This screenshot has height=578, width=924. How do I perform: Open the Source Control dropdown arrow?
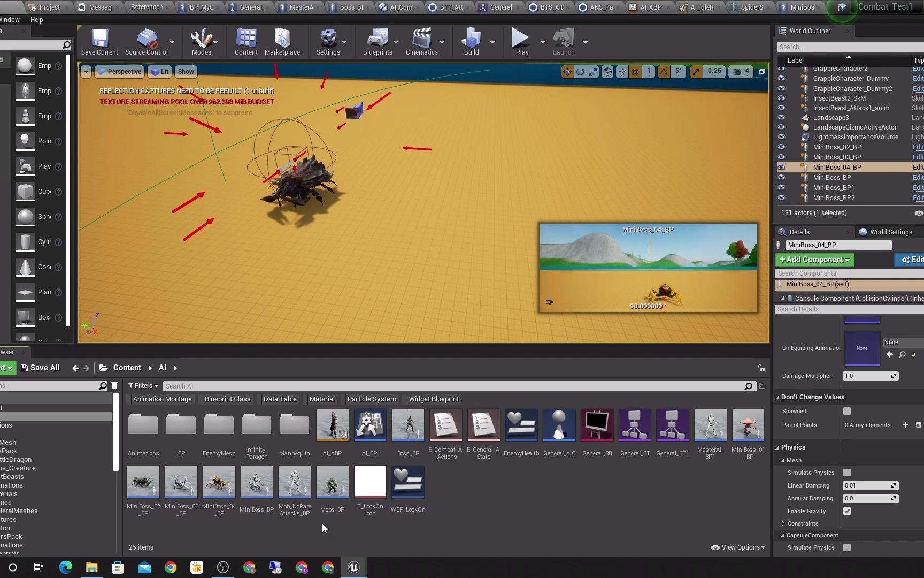172,42
